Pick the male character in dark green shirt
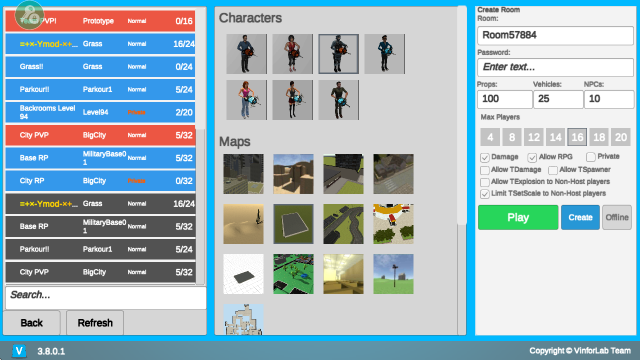Image resolution: width=640 pixels, height=360 pixels. click(338, 100)
